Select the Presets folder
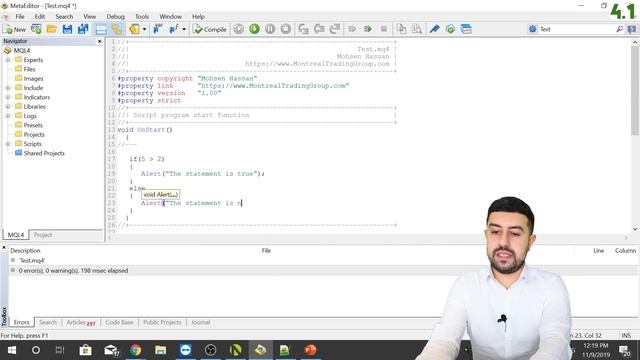This screenshot has width=640, height=360. click(x=33, y=125)
